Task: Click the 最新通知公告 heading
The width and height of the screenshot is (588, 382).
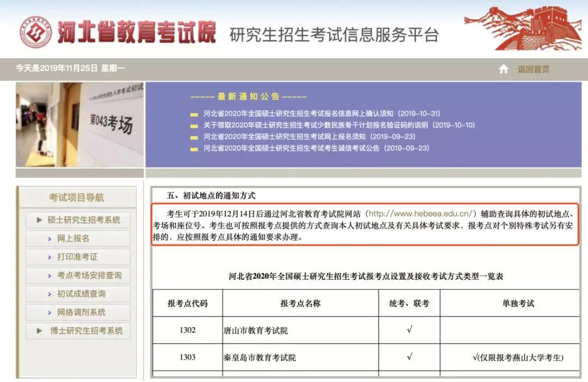Action: 248,97
